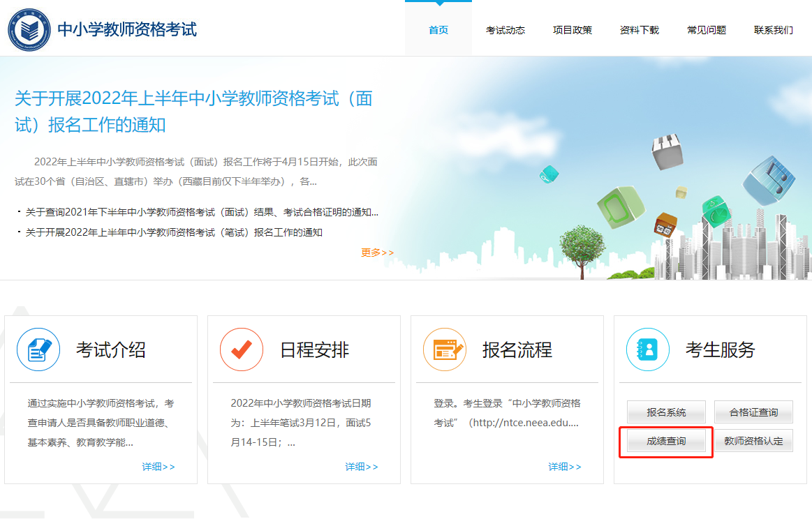The width and height of the screenshot is (812, 519).
Task: Click the 考试介绍 document pencil icon
Action: tap(38, 349)
